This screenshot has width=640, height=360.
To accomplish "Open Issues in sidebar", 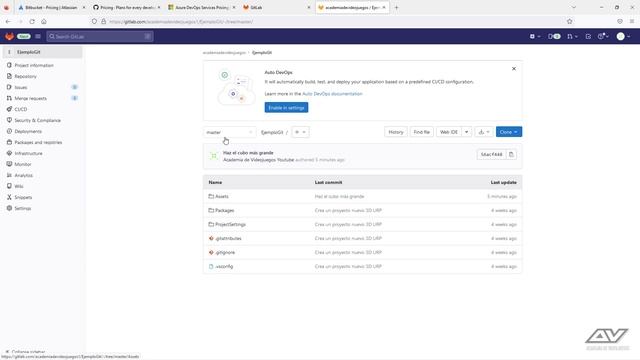I will click(x=21, y=87).
